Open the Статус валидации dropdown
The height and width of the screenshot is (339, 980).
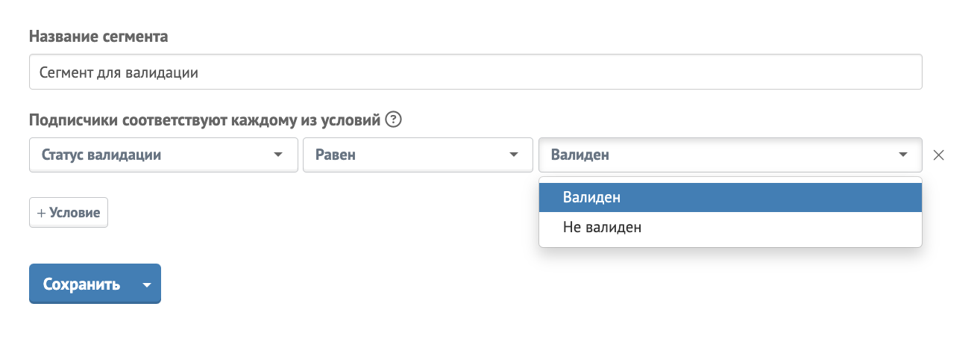coord(163,155)
